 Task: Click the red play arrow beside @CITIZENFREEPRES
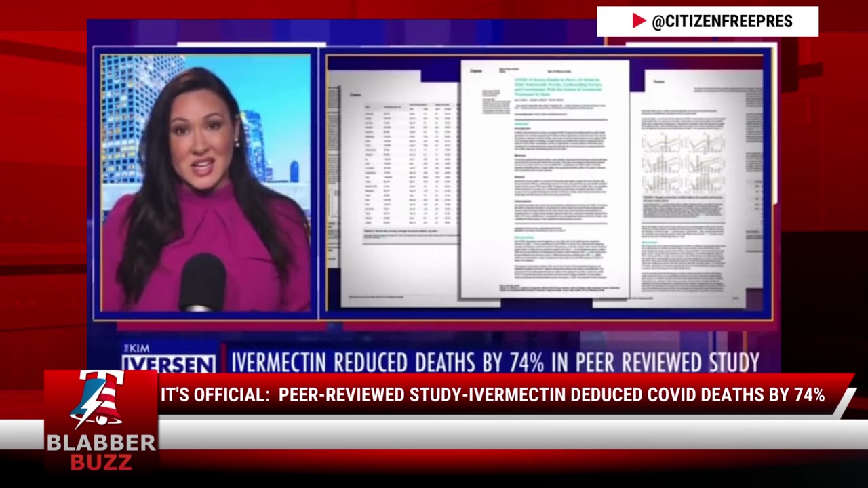[x=639, y=21]
